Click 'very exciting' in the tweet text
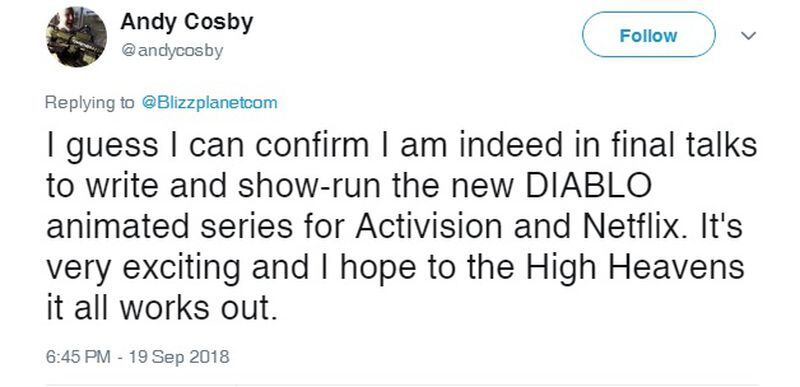 click(x=143, y=269)
